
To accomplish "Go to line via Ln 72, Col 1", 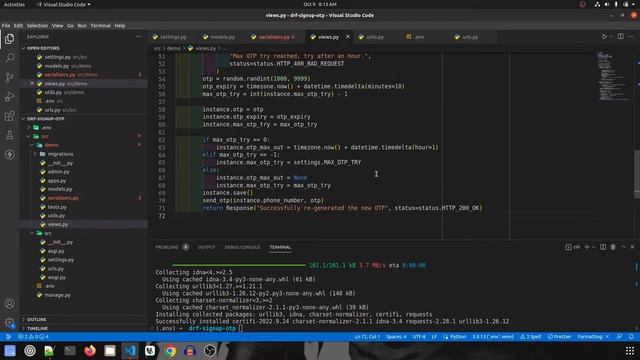I will [x=367, y=337].
